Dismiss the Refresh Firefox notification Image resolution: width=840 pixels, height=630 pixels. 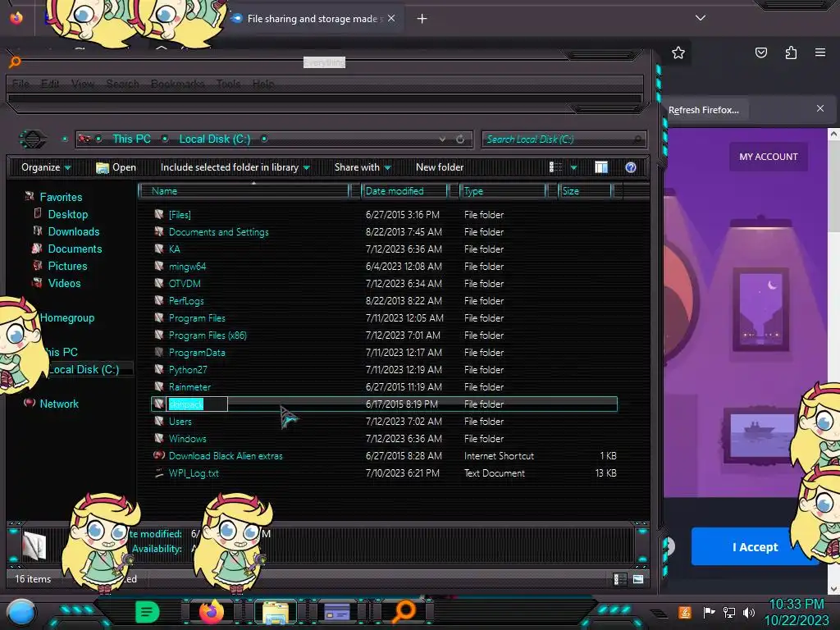click(819, 109)
